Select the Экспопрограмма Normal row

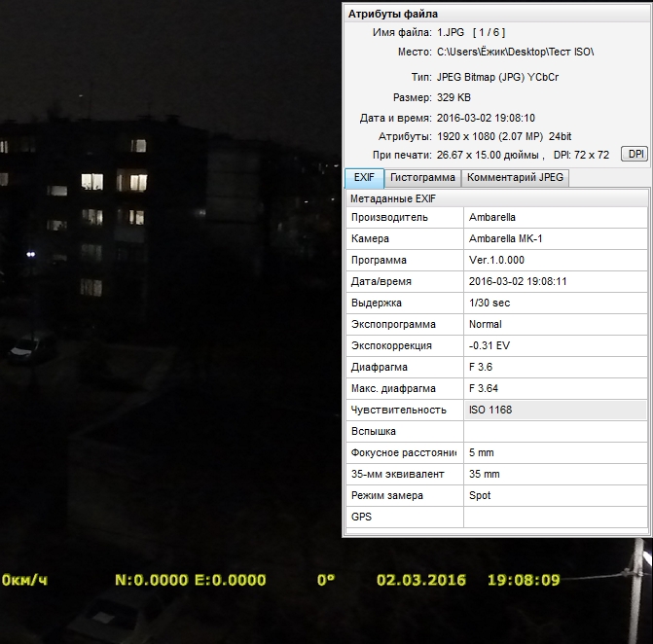point(497,325)
